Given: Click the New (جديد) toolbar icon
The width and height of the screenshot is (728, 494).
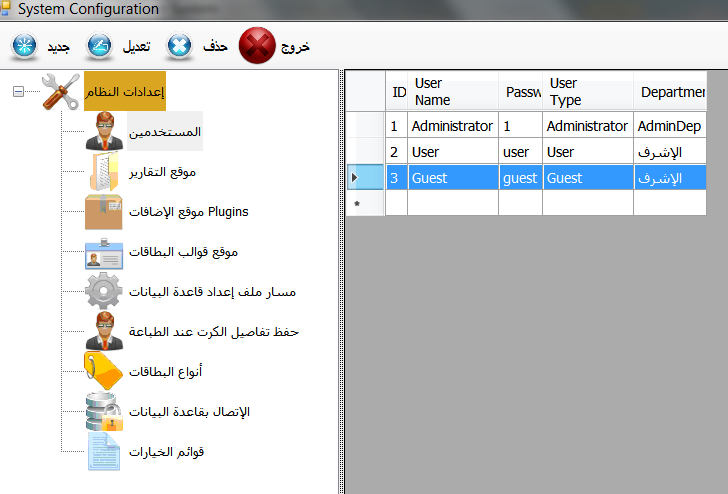Looking at the screenshot, I should point(23,46).
